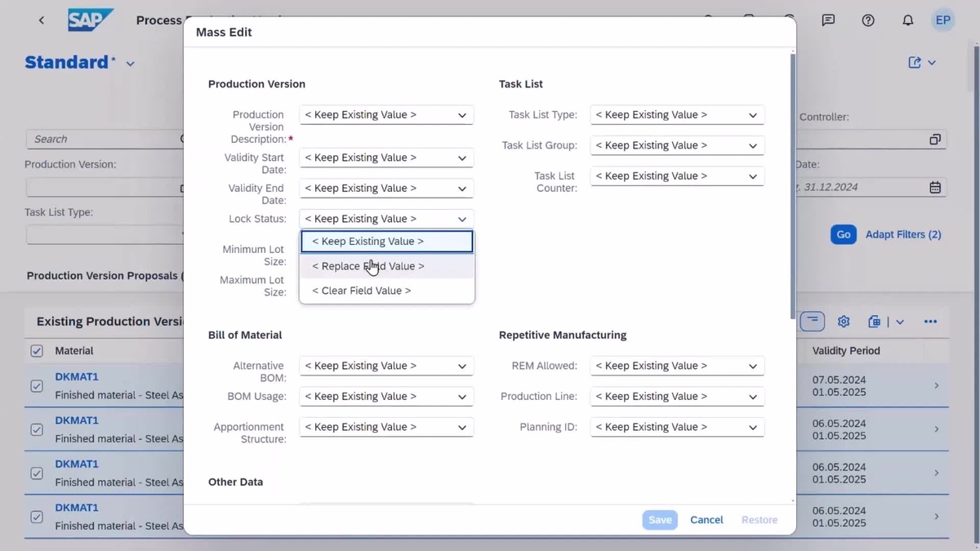Open the table settings gear icon
980x551 pixels.
click(844, 322)
